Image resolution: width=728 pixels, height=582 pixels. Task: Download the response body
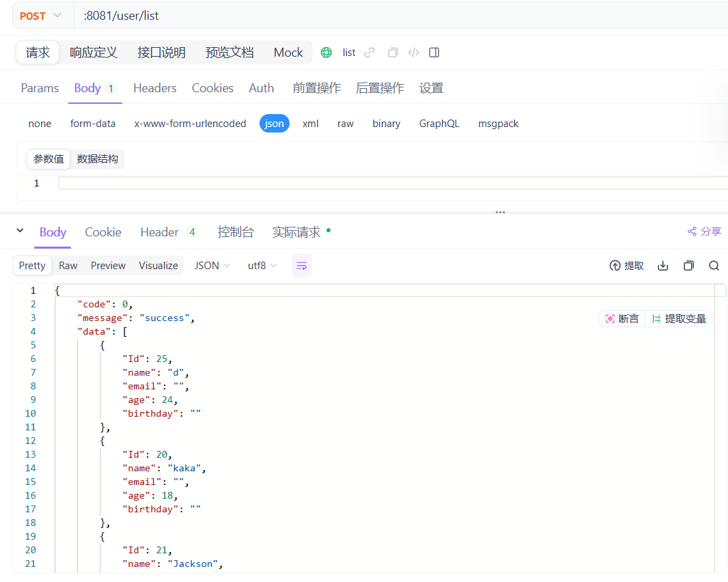click(663, 266)
